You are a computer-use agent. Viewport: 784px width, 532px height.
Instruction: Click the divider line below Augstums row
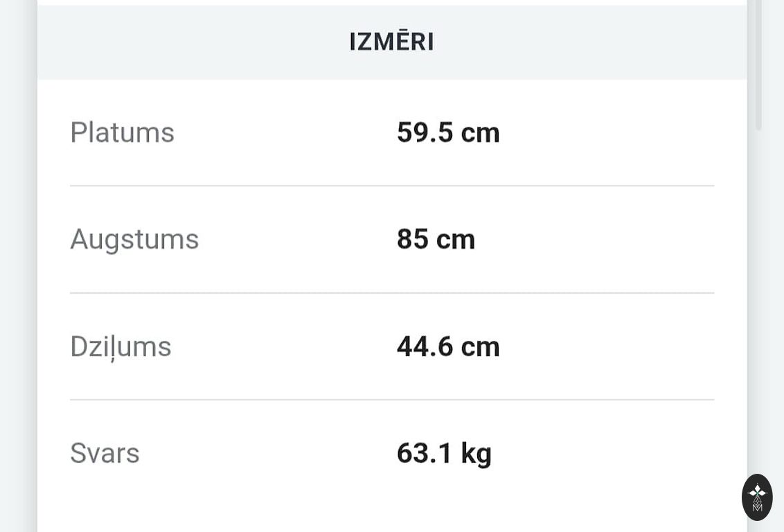point(391,293)
